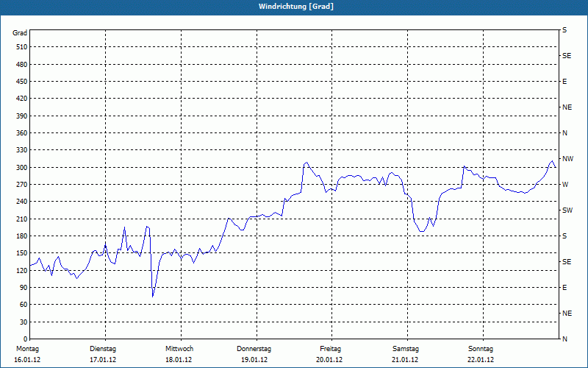Click the date 22.01.12
The width and height of the screenshot is (588, 368).
pos(481,360)
